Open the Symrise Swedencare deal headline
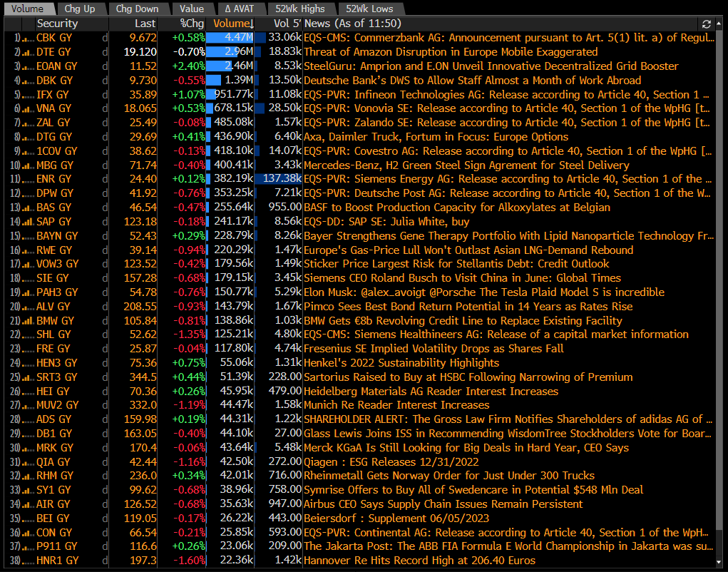Screen dimensions: 728x572 pos(473,490)
